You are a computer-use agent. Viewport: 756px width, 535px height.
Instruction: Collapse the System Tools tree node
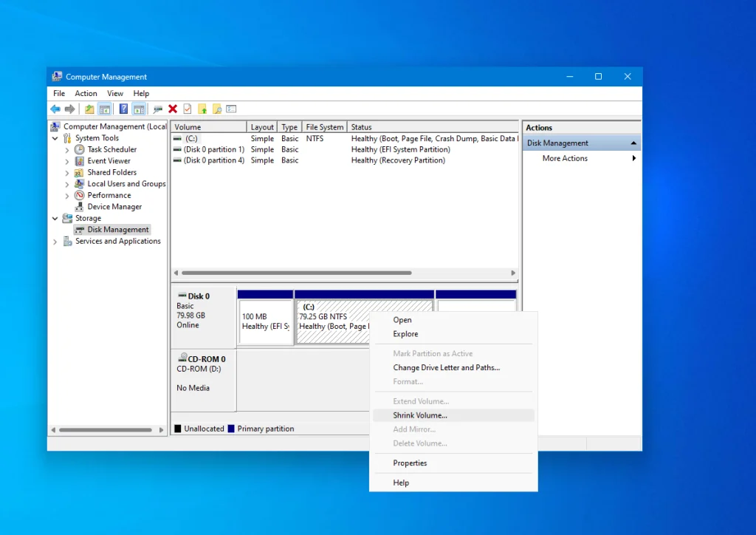[55, 138]
